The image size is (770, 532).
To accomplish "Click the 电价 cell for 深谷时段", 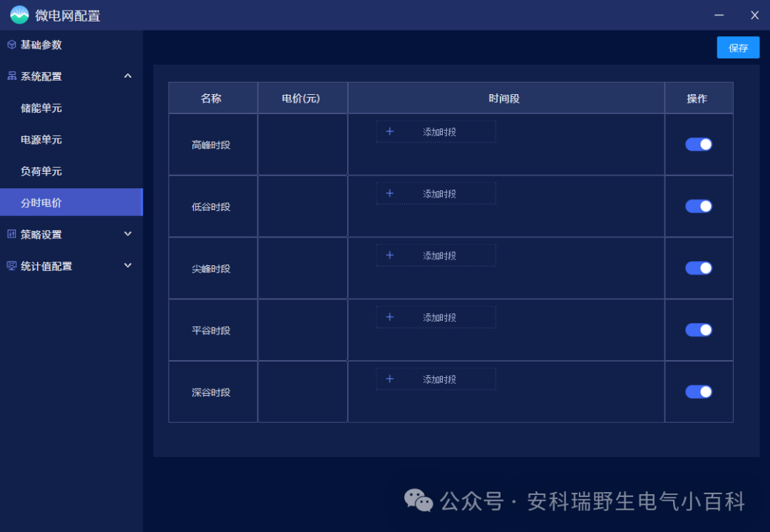I will click(302, 392).
